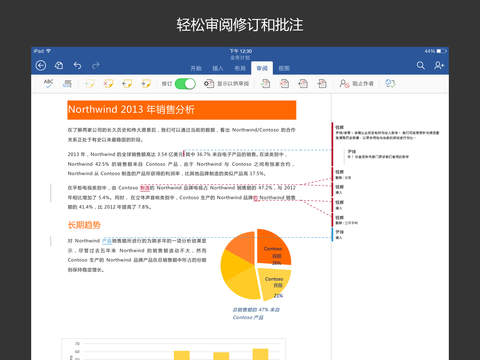The width and height of the screenshot is (480, 360).
Task: Switch to the 布局 tab
Action: [x=240, y=68]
